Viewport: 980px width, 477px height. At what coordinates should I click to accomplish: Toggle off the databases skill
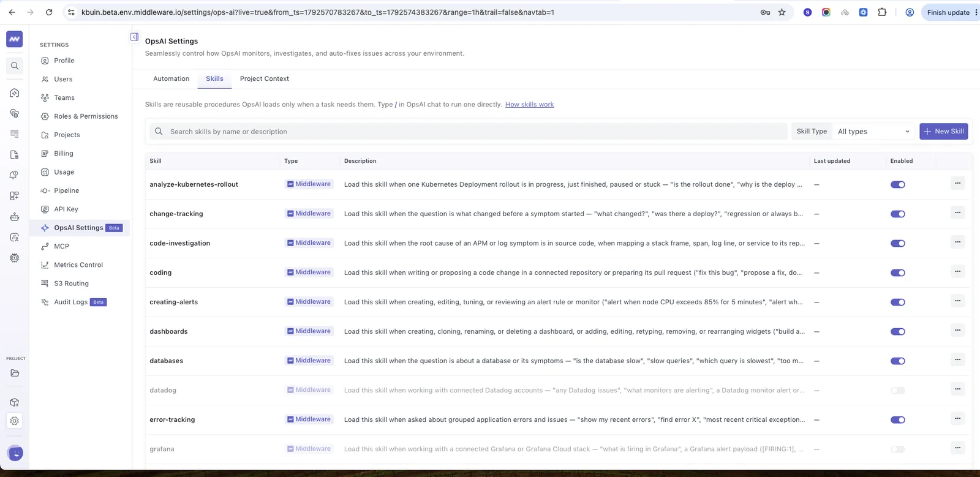[898, 361]
